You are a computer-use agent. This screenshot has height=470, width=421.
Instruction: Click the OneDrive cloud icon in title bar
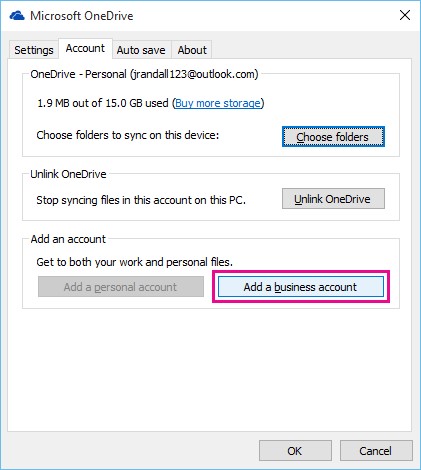[17, 16]
